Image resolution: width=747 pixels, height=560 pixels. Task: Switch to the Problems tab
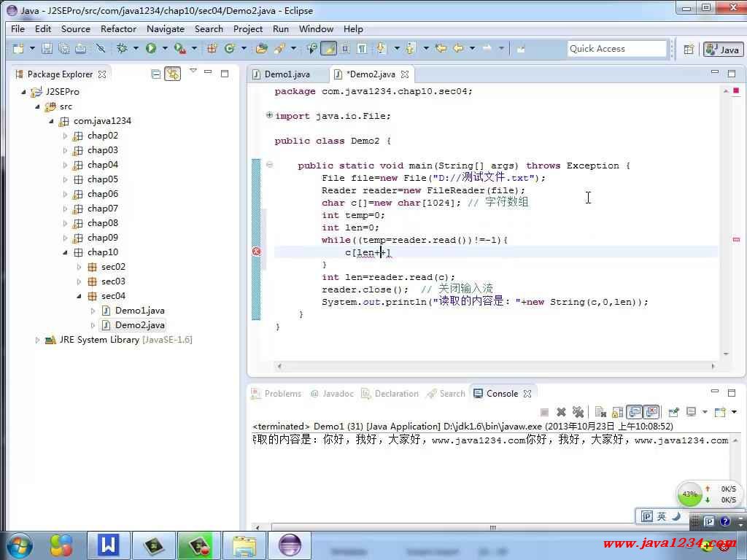click(x=276, y=394)
